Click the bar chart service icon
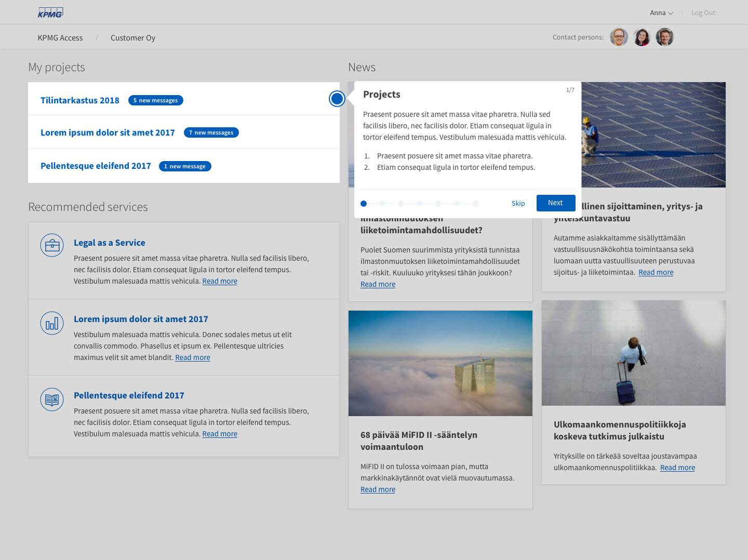Viewport: 748px width, 560px height. click(x=52, y=323)
